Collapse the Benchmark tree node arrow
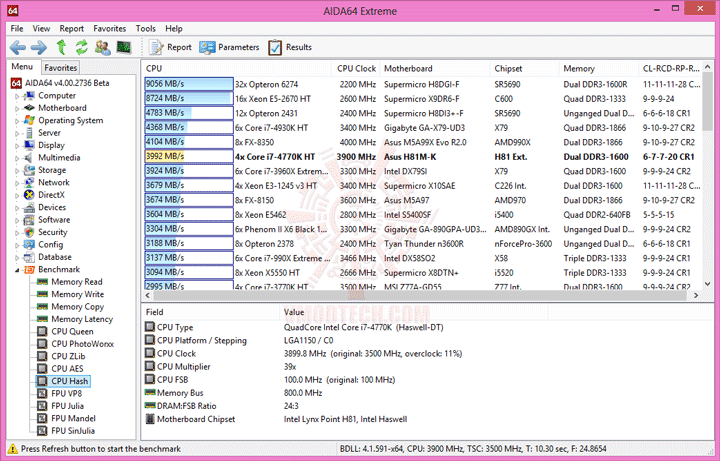Screen dimensions: 720x461 17,270
